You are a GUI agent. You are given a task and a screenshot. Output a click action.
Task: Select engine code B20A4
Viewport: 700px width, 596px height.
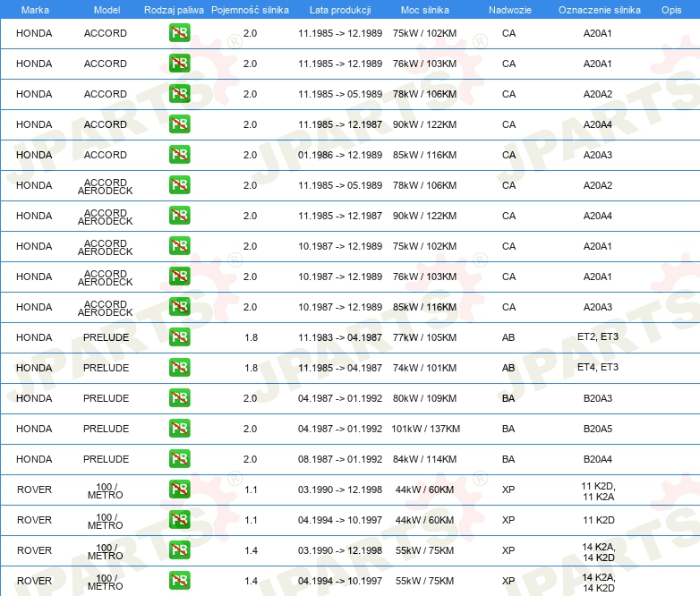(x=598, y=459)
